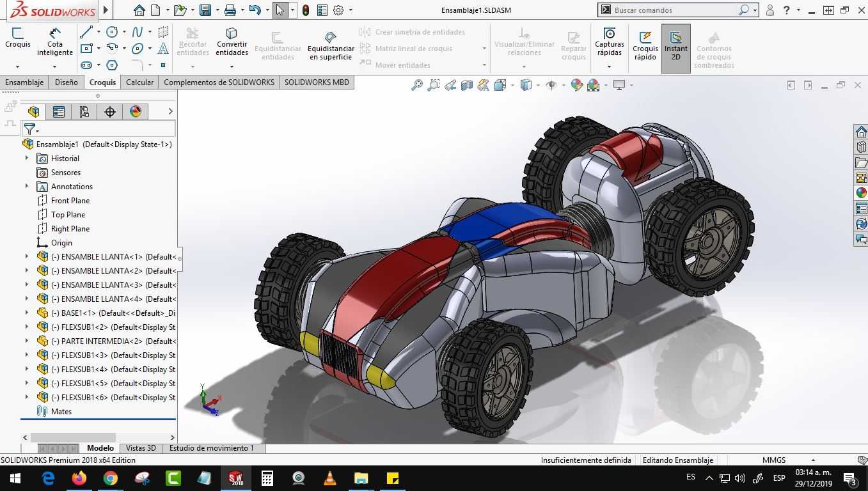Launch Firefox from the taskbar
The image size is (868, 491).
click(x=79, y=478)
